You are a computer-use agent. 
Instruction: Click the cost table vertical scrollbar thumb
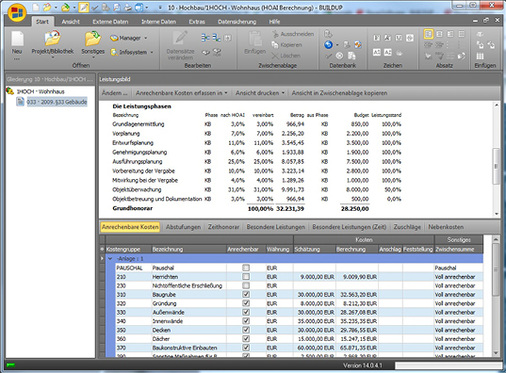click(x=496, y=269)
